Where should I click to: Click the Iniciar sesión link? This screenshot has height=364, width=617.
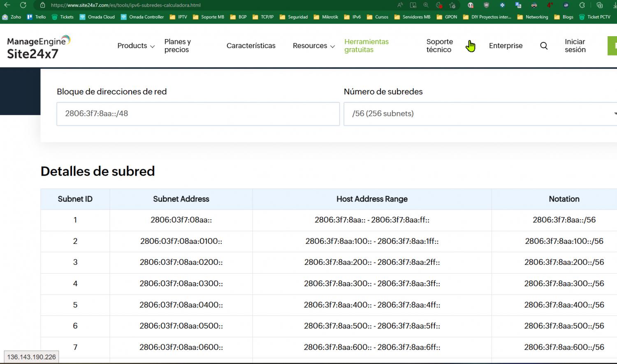tap(575, 46)
